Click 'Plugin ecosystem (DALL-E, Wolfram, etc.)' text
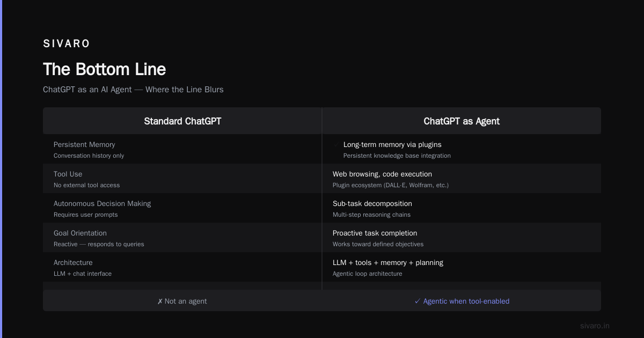The width and height of the screenshot is (644, 338). (391, 185)
